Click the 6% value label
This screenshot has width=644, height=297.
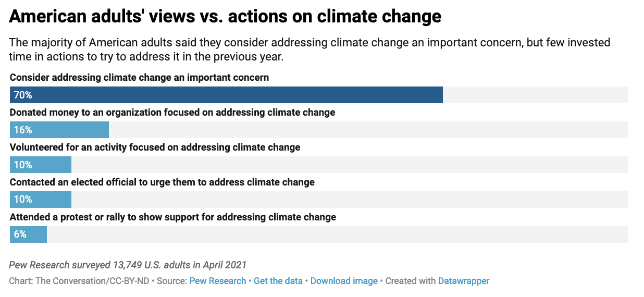pyautogui.click(x=20, y=234)
